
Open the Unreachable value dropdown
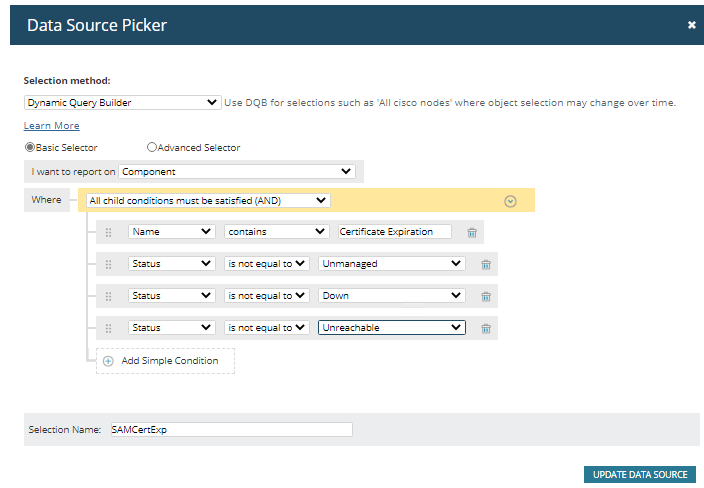(x=391, y=327)
